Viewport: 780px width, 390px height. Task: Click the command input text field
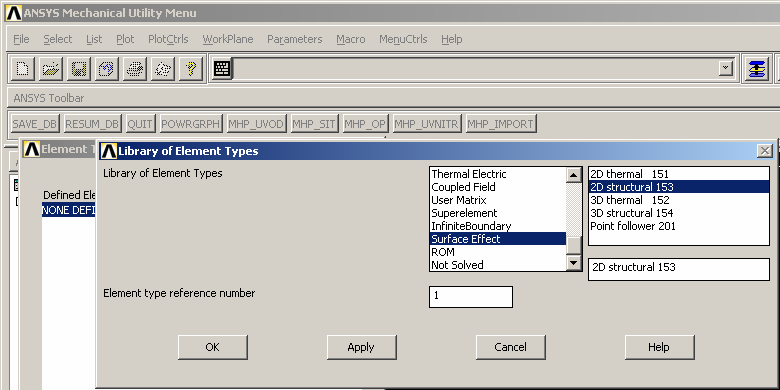(476, 69)
